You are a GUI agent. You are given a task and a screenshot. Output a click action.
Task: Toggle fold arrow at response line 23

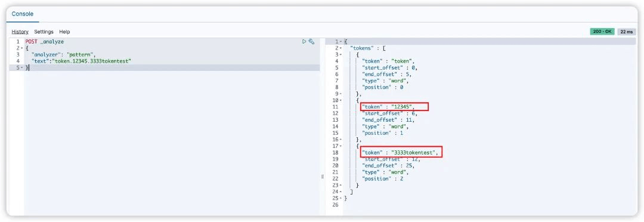(x=341, y=185)
